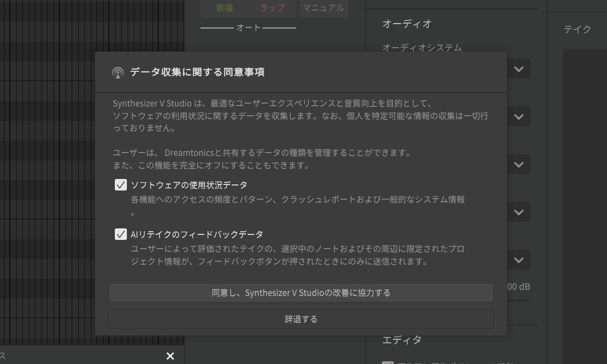Click the dB volume value field
This screenshot has width=607, height=364.
pos(519,287)
